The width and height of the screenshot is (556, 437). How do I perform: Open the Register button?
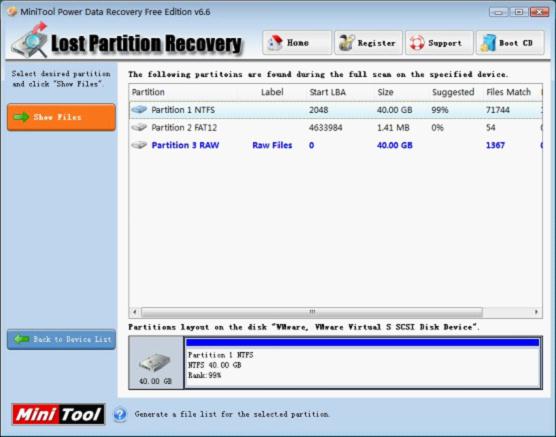point(368,43)
